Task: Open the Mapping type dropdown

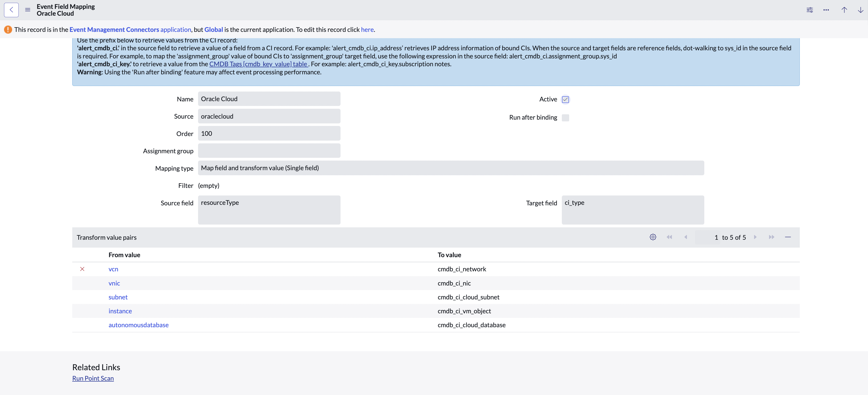Action: tap(451, 168)
